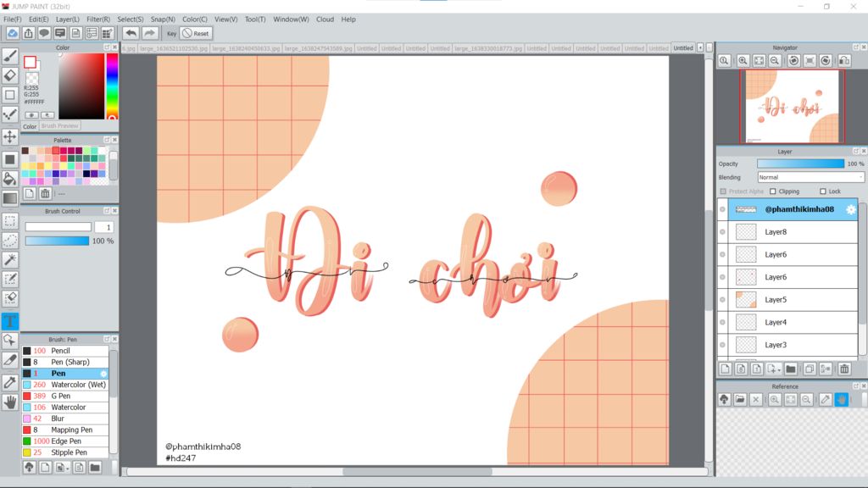Hide the Layer4 layer
The width and height of the screenshot is (868, 488).
(722, 322)
